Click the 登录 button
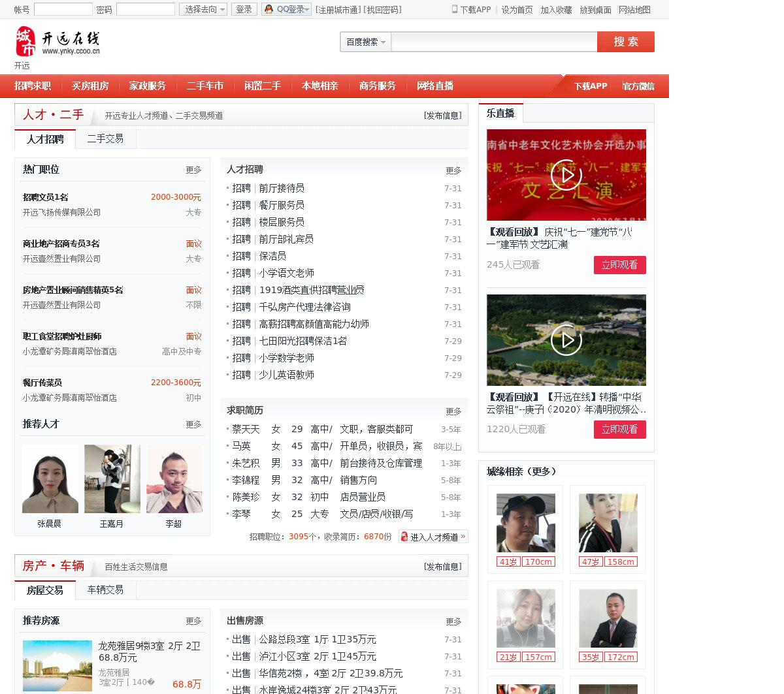 [244, 9]
